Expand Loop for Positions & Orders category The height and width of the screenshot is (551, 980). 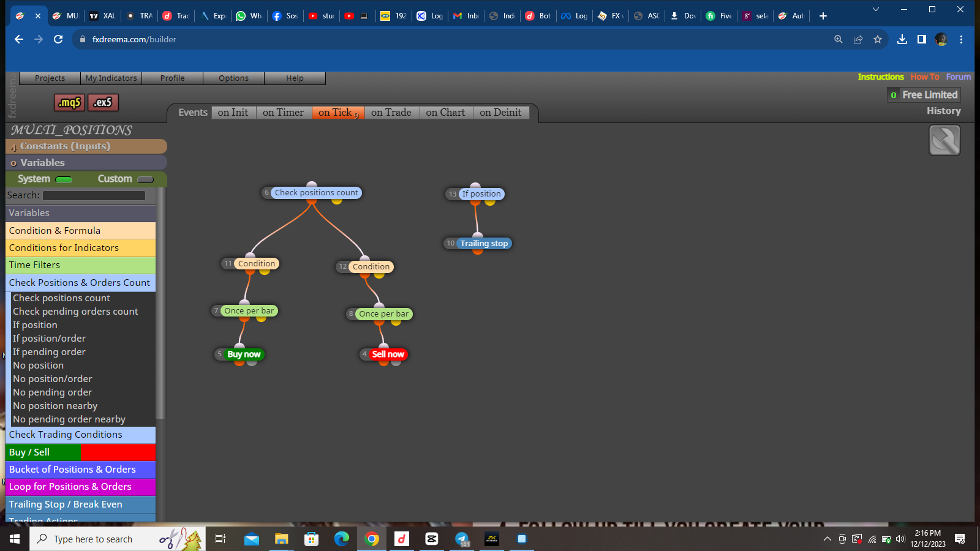click(80, 486)
